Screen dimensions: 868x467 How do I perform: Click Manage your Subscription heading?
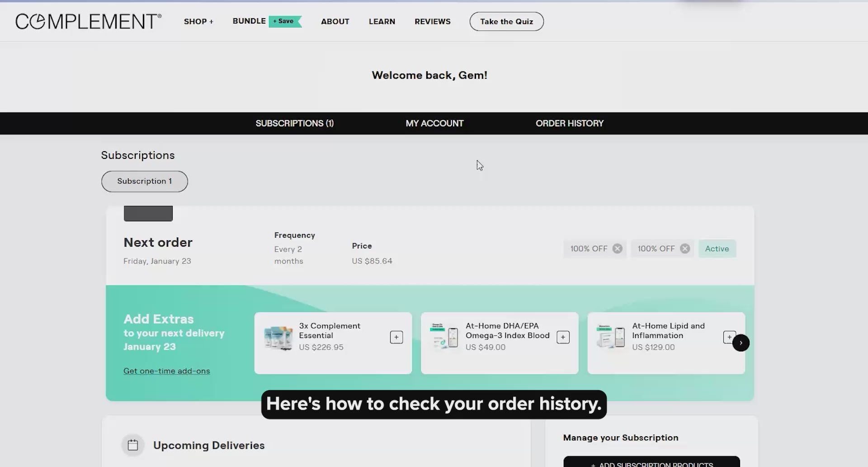[x=621, y=438]
